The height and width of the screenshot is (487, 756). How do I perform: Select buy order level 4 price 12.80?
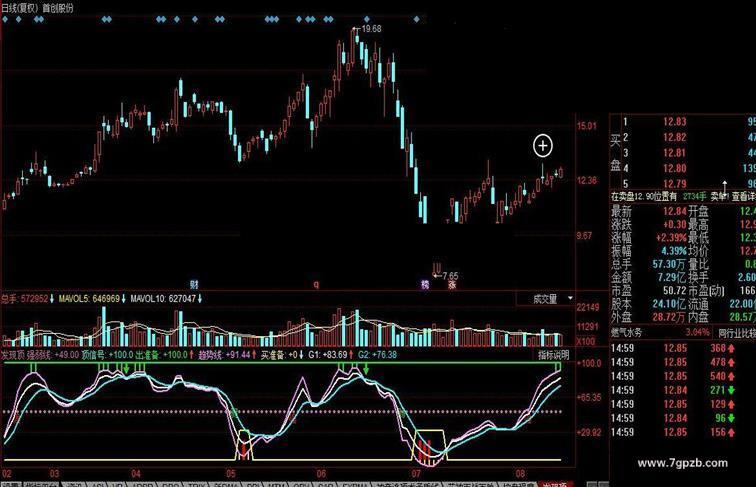click(675, 168)
